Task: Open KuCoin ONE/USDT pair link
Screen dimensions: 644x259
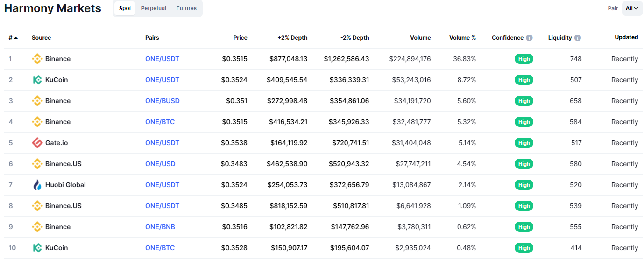Action: 162,80
